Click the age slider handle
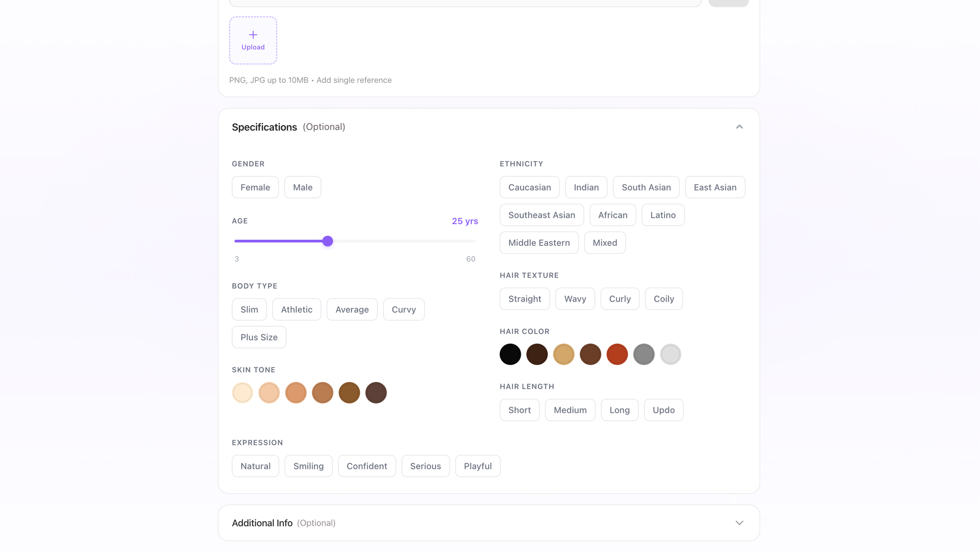This screenshot has height=553, width=980. click(328, 241)
